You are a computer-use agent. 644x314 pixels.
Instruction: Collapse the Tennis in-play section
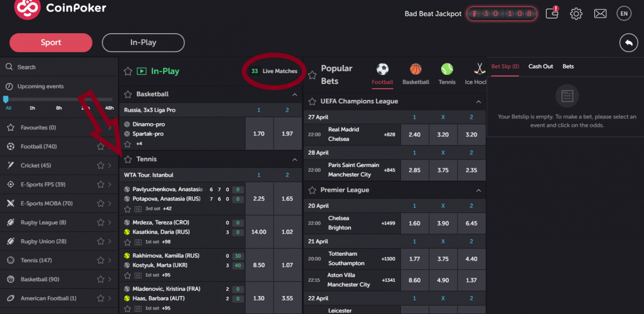[x=294, y=160]
